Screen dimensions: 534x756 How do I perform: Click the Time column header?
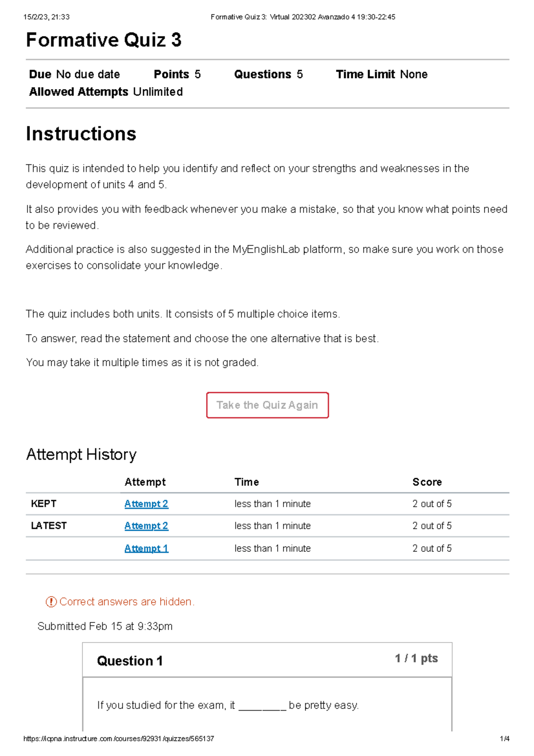pos(247,482)
